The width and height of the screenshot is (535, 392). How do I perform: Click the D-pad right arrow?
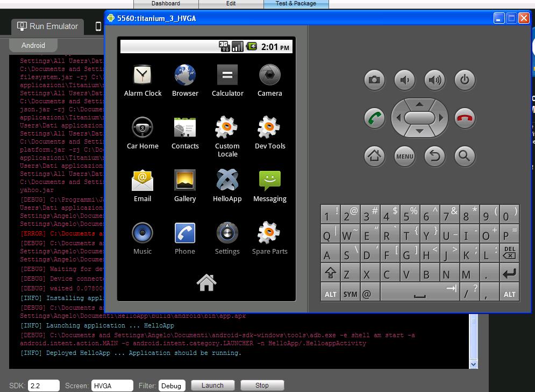pos(441,118)
